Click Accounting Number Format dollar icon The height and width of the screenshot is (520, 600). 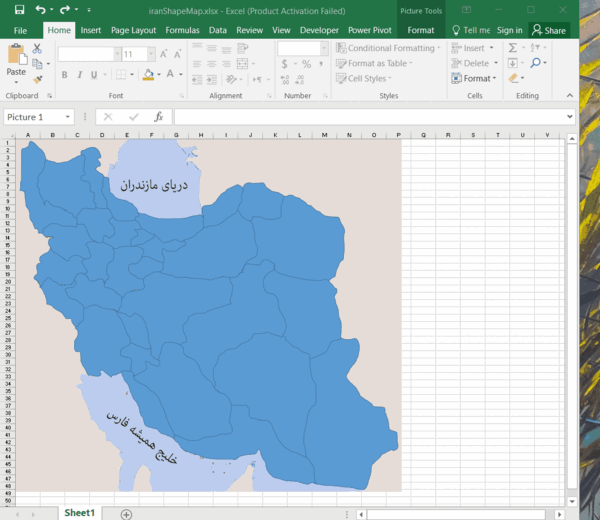point(284,64)
